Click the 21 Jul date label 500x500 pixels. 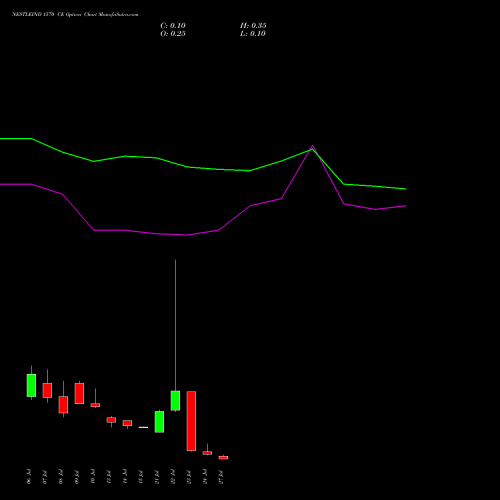(157, 477)
